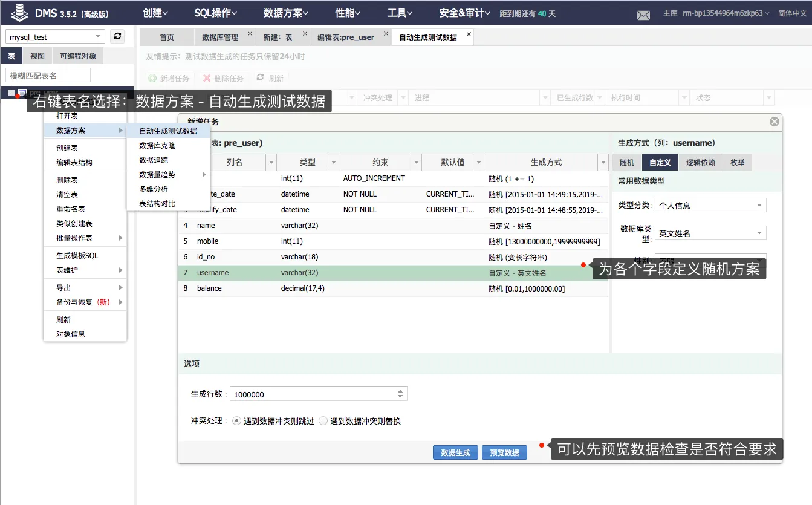
Task: Choose 数据库克隆 in the submenu
Action: [x=168, y=146]
